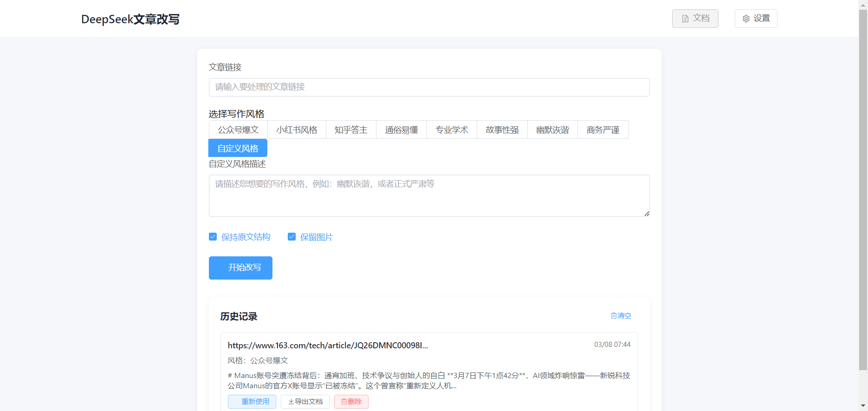
Task: Click the 风格: 公众号爆文 label in history
Action: 258,360
